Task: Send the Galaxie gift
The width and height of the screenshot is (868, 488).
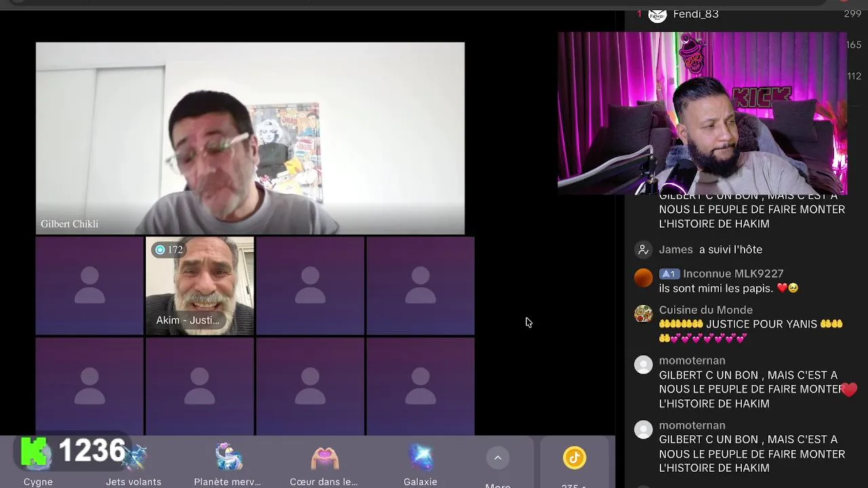Action: 420,464
